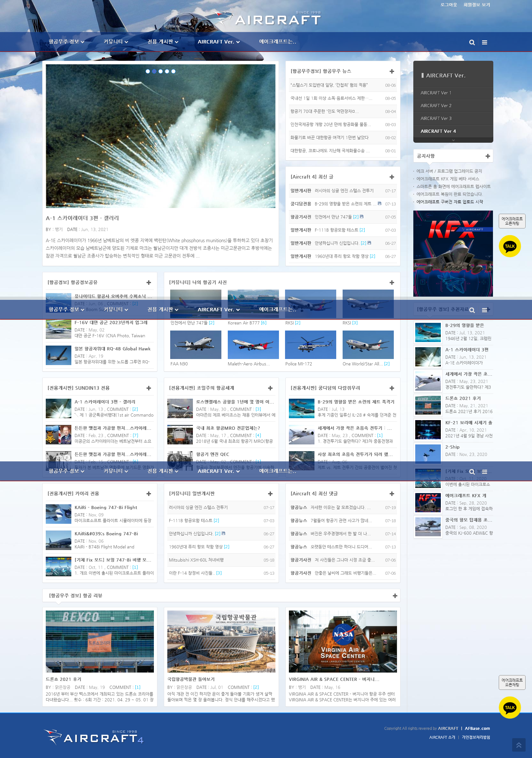Jump to top with the double-chevron button
532x758 pixels.
pos(519,745)
